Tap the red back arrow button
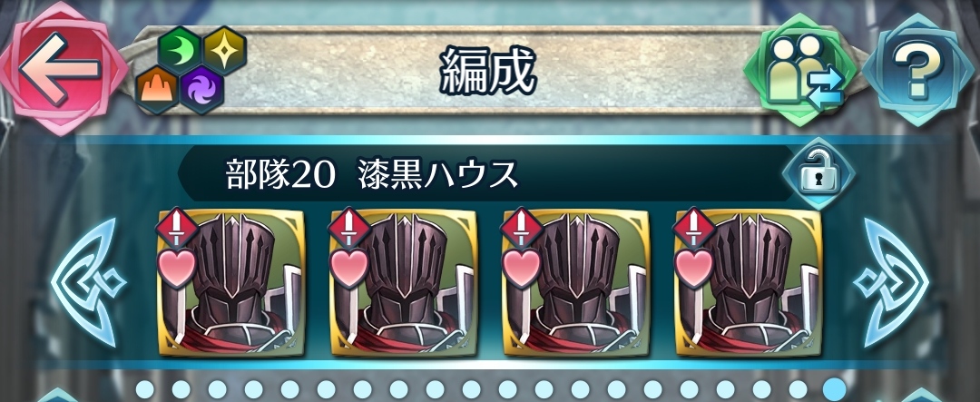Image resolution: width=980 pixels, height=402 pixels. coord(63,68)
